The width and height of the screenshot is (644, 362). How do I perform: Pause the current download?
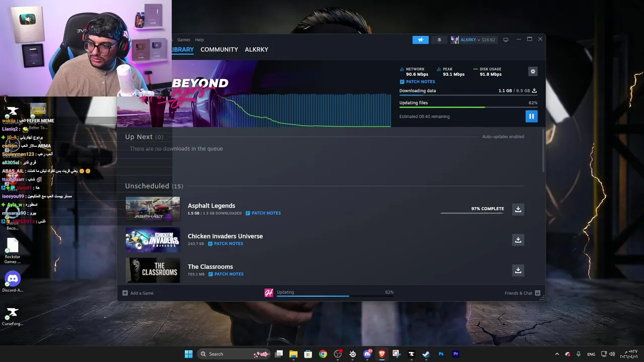(531, 116)
